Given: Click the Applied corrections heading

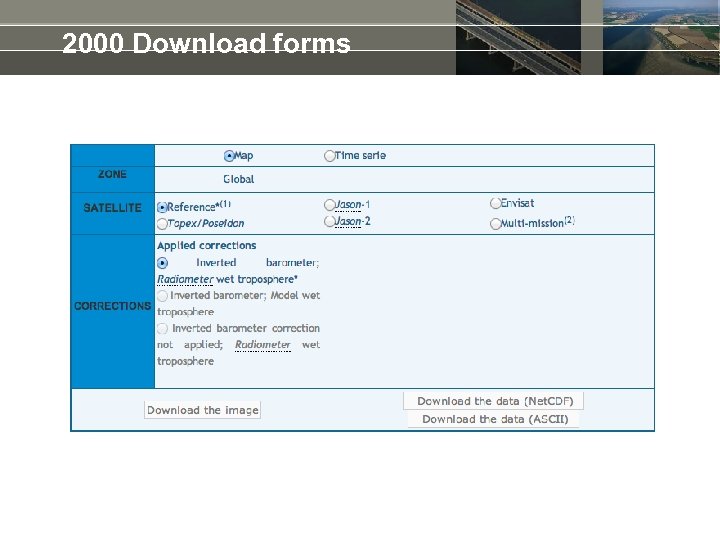Looking at the screenshot, I should click(x=207, y=246).
